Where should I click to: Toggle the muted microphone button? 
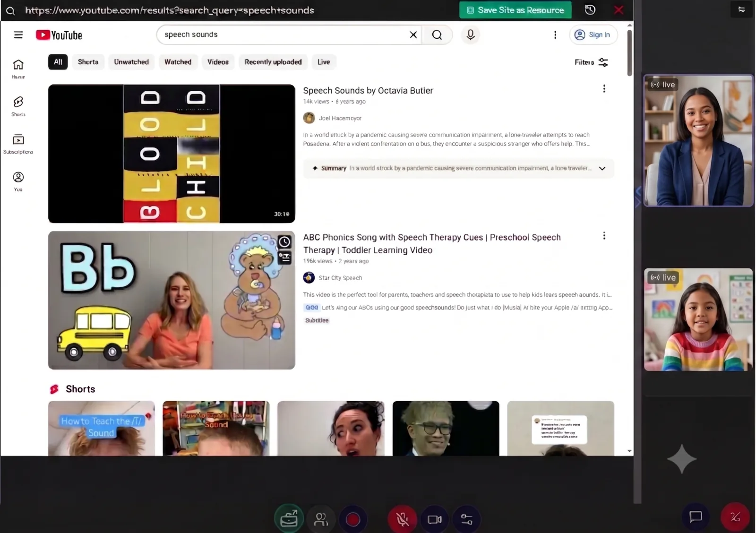point(402,519)
